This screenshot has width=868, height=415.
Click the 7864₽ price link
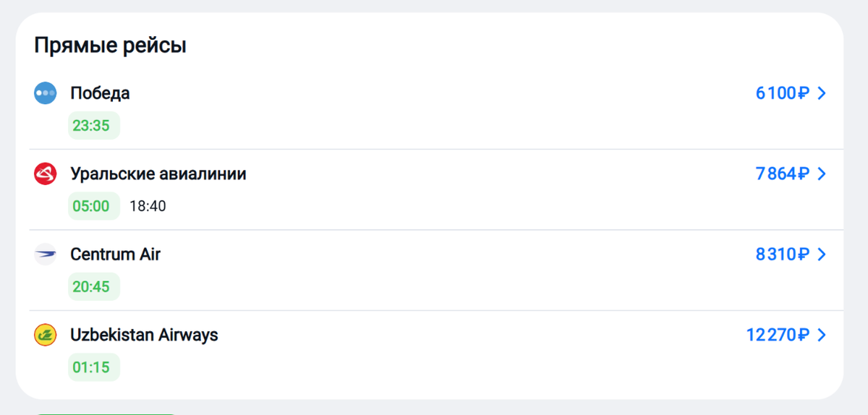781,174
